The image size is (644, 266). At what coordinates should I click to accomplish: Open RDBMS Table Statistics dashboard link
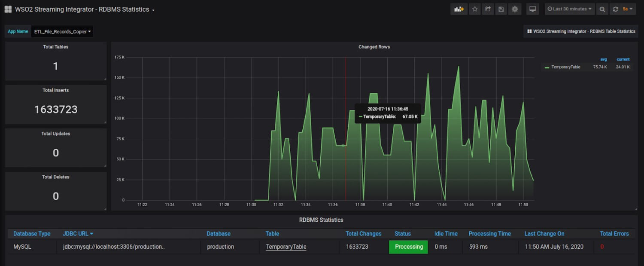(x=580, y=31)
